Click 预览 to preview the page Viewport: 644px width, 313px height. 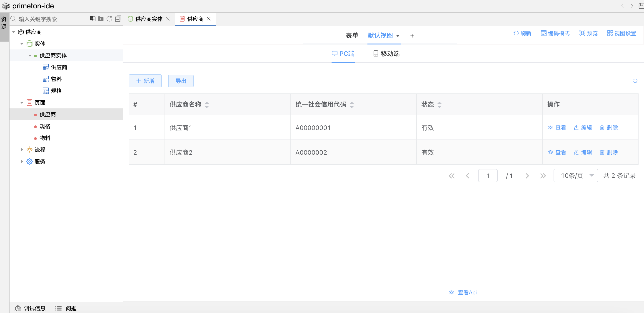click(x=589, y=33)
